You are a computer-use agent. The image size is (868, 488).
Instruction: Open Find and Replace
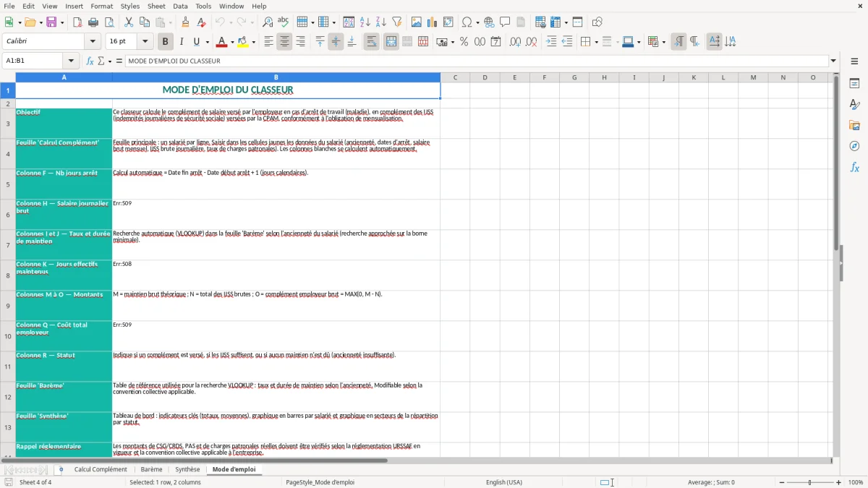coord(268,22)
